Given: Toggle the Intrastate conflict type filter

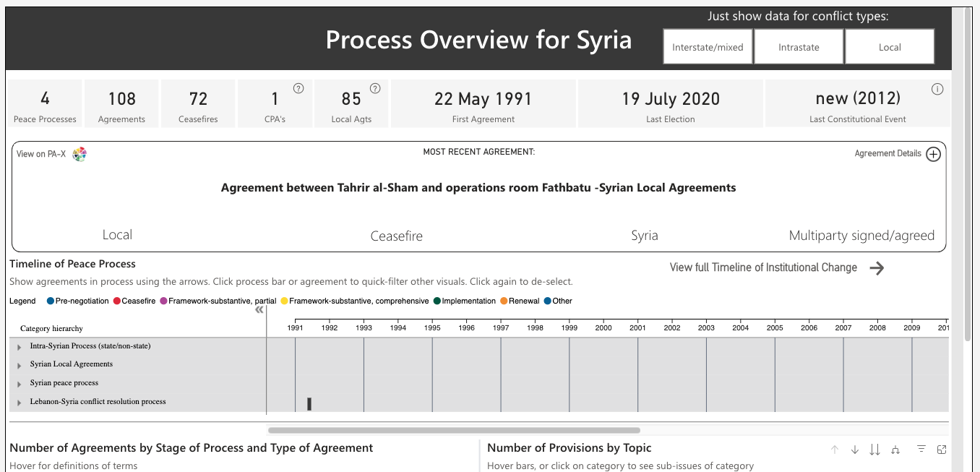Looking at the screenshot, I should (x=799, y=47).
